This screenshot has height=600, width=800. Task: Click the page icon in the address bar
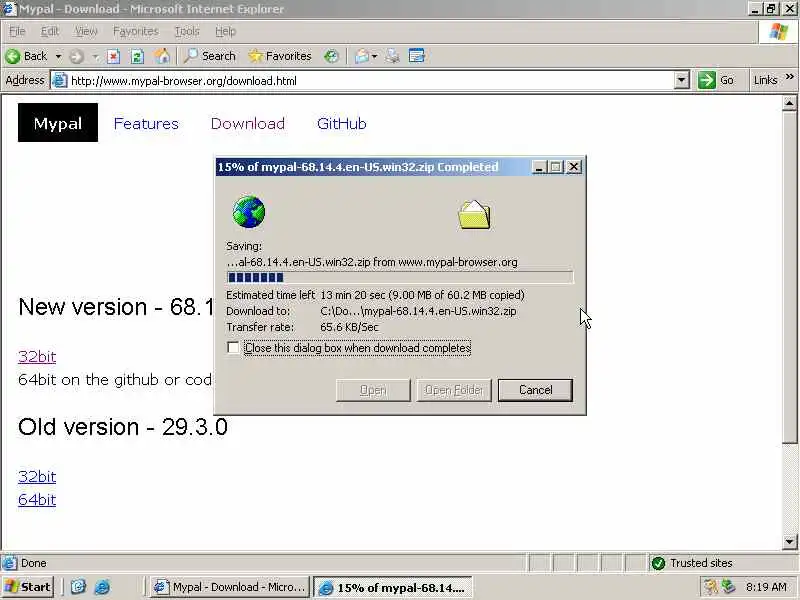(x=60, y=81)
